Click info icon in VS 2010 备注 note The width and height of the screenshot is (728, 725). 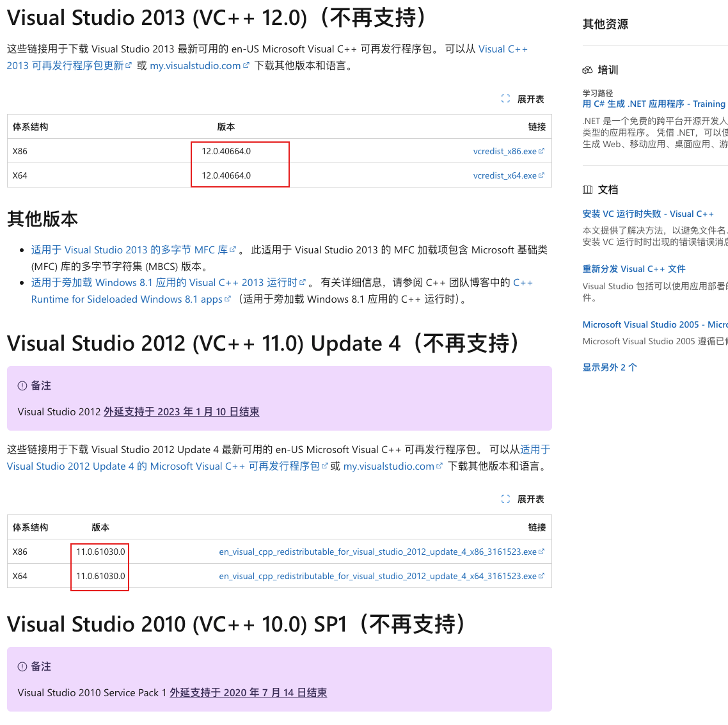click(22, 667)
